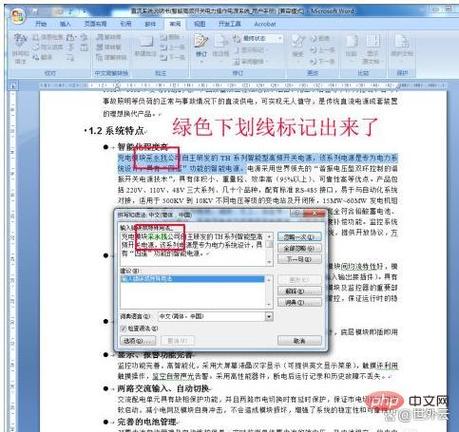Click the tab selector at ruler corner

(13, 86)
